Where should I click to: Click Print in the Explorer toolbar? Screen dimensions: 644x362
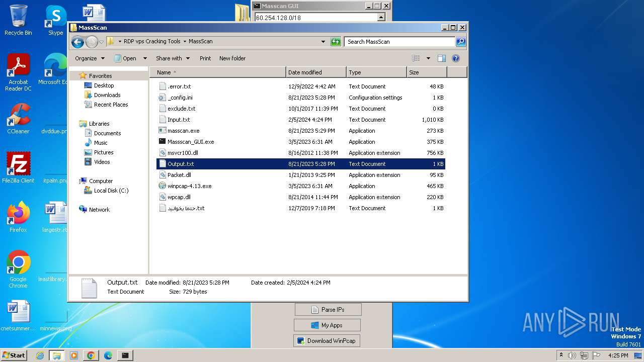[x=205, y=58]
